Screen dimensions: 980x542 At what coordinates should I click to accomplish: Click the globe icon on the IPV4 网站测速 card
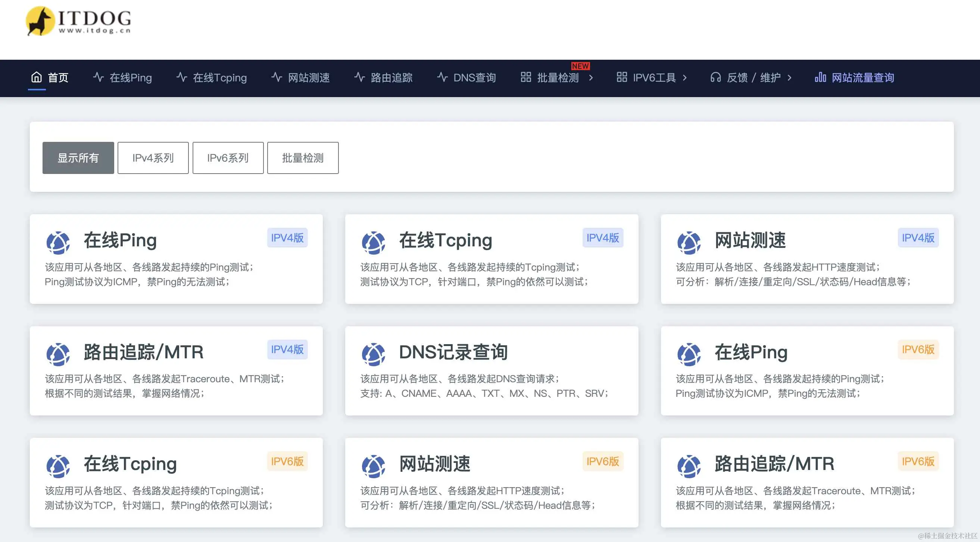coord(689,243)
